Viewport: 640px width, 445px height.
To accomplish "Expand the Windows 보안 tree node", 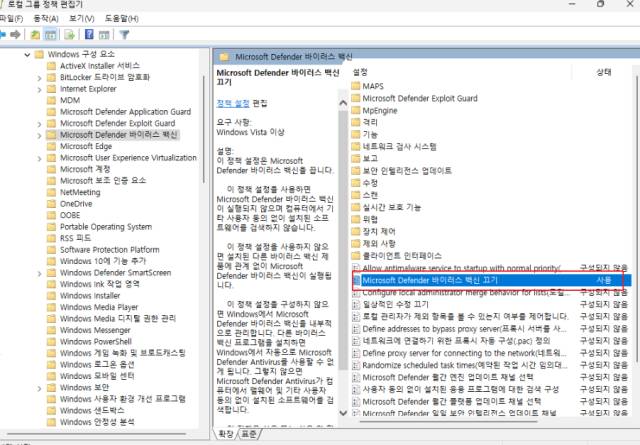I will (x=39, y=388).
